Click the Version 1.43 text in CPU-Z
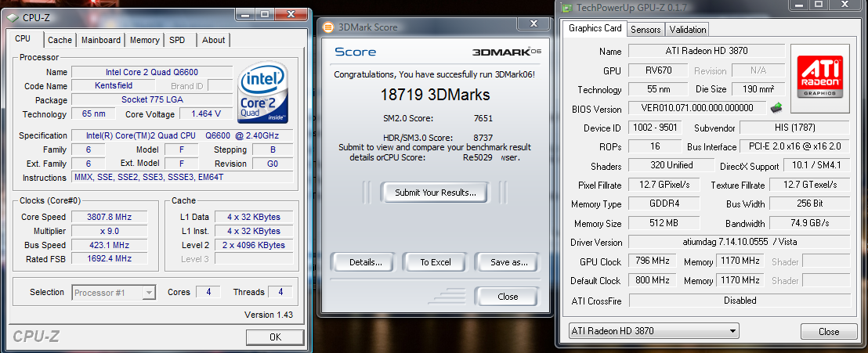Screen dimensions: 868x353 point(269,315)
